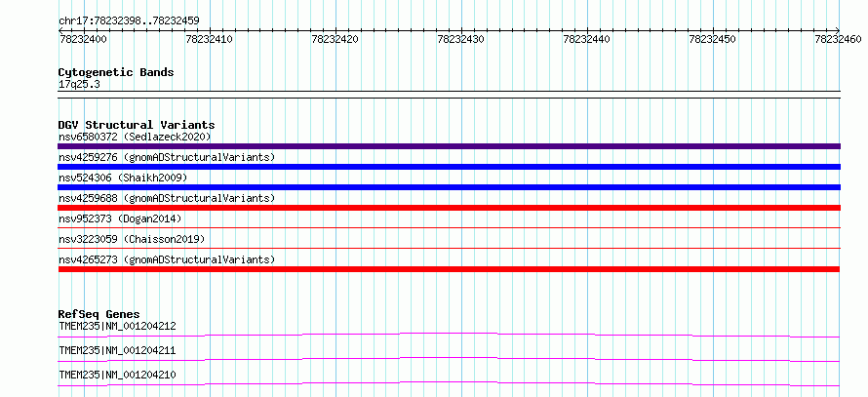Screen dimensions: 868x397
Task: Click the magenta NM_001204212 gene line
Action: [449, 335]
